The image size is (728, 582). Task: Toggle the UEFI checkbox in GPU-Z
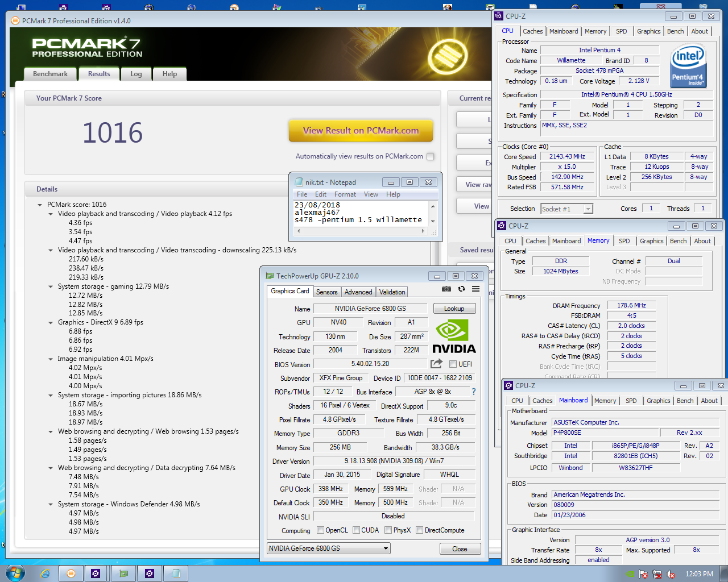pyautogui.click(x=453, y=364)
